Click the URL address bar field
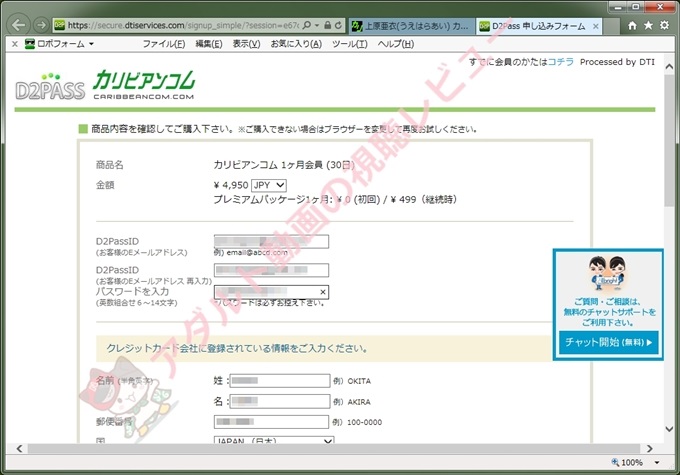 coord(183,26)
